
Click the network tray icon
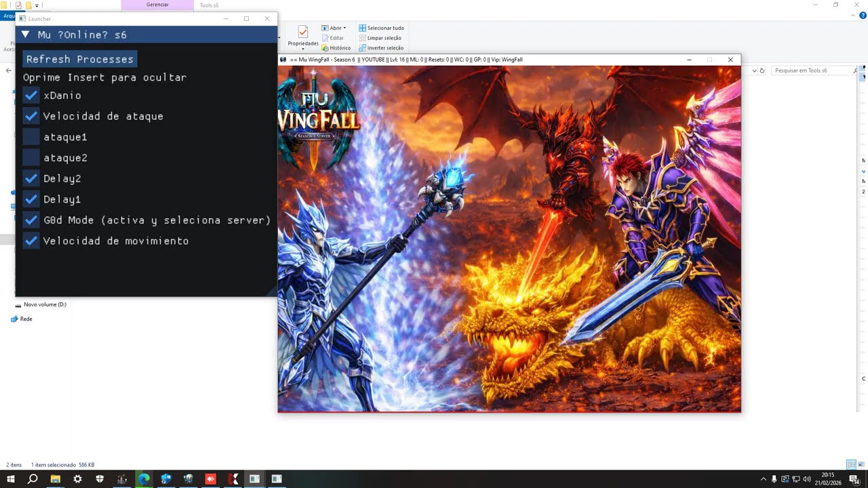pyautogui.click(x=796, y=479)
